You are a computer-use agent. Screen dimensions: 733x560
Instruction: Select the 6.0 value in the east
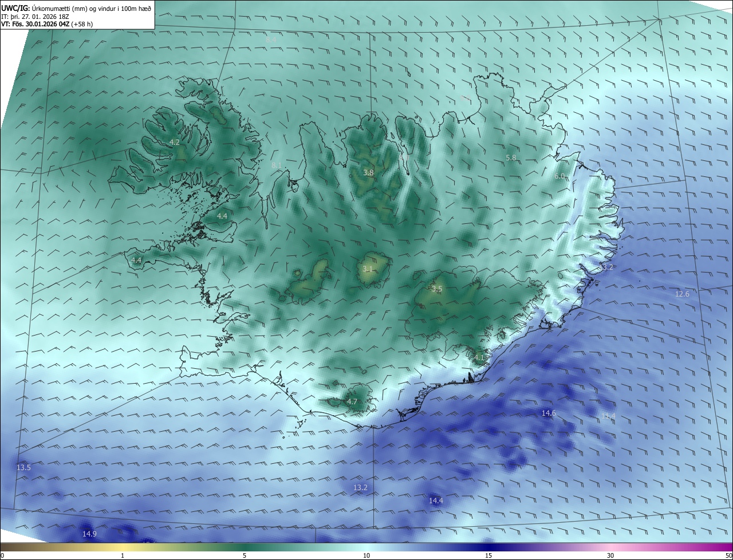click(559, 176)
